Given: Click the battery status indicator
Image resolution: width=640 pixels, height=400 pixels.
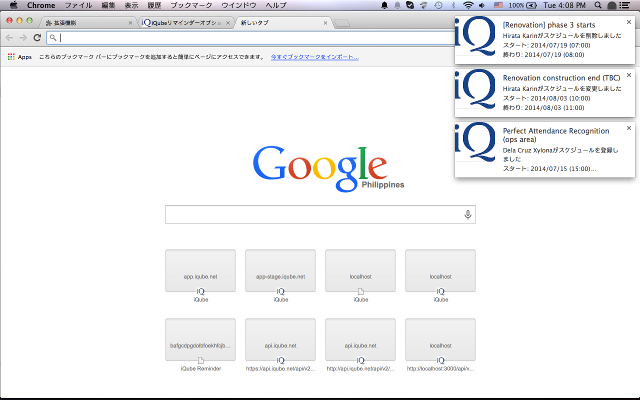Looking at the screenshot, I should coord(522,5).
